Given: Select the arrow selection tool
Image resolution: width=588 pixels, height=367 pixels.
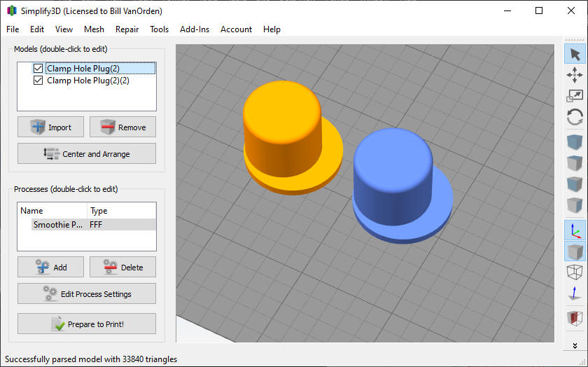Looking at the screenshot, I should tap(575, 53).
